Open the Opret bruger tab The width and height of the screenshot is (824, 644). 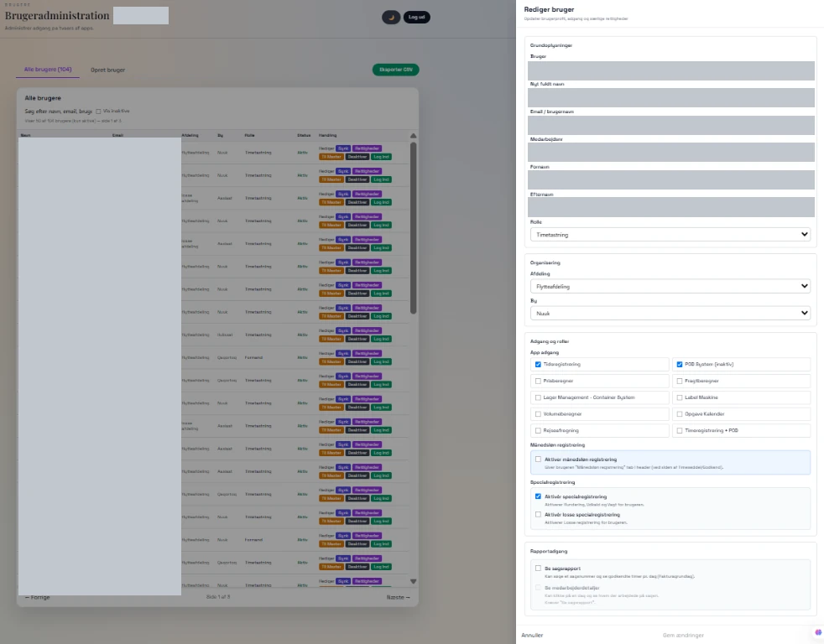point(107,70)
